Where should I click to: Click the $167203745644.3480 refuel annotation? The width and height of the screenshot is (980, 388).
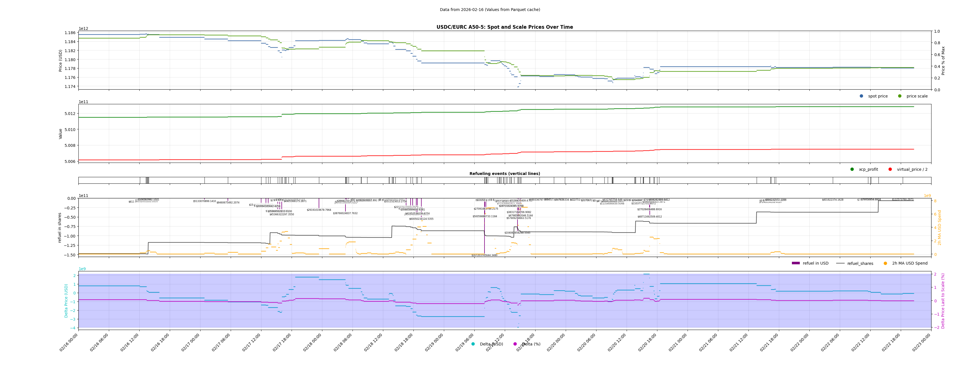(x=484, y=255)
